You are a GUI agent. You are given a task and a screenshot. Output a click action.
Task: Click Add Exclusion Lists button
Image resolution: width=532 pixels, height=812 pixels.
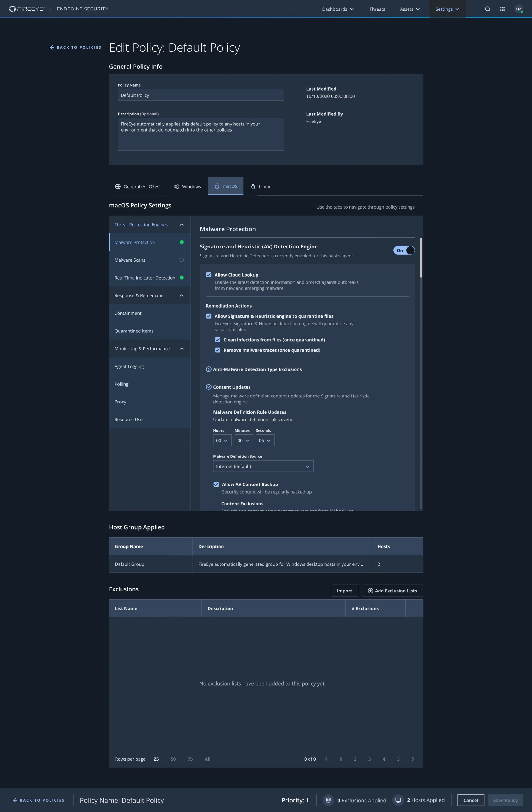392,591
